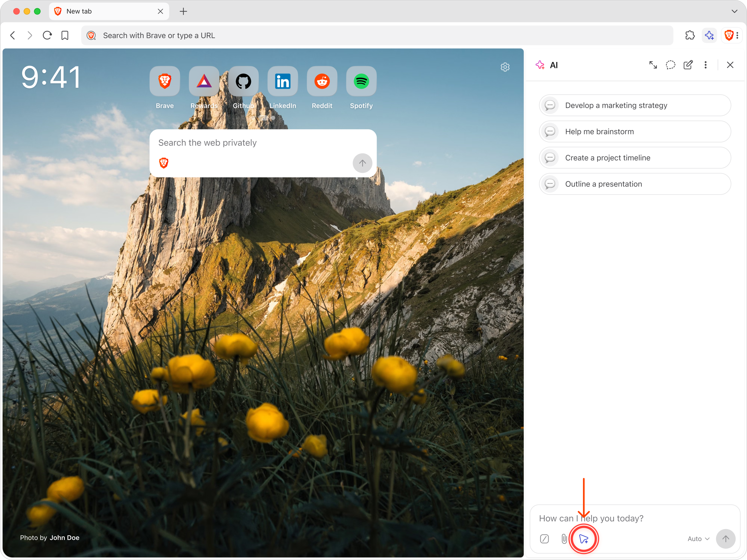
Task: Bookmark this page with the bookmark icon
Action: [65, 35]
